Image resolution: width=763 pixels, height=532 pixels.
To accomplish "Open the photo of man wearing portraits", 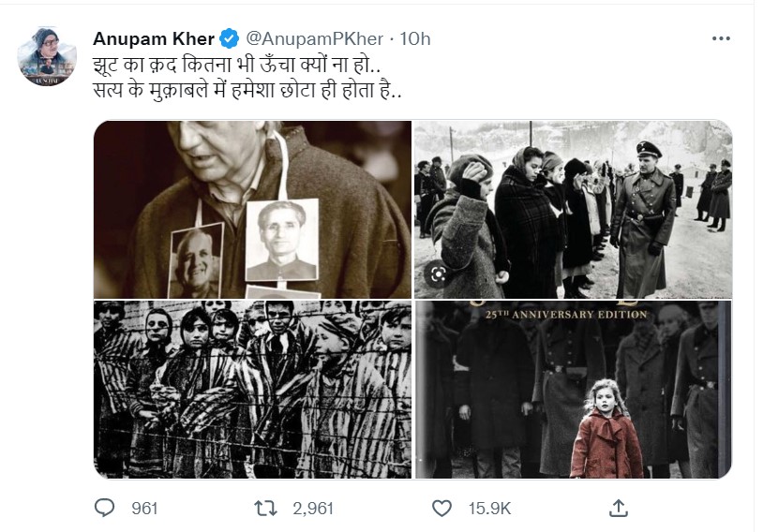I will tap(252, 209).
